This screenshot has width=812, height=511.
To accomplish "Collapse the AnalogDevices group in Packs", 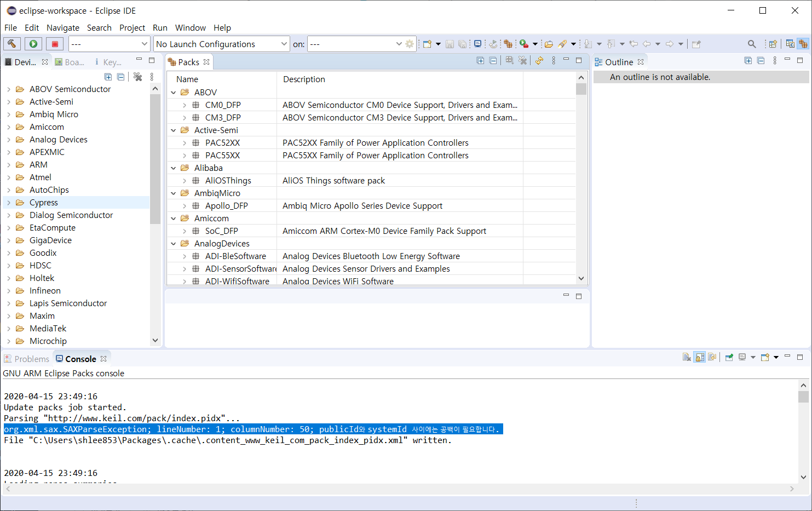I will pyautogui.click(x=174, y=244).
